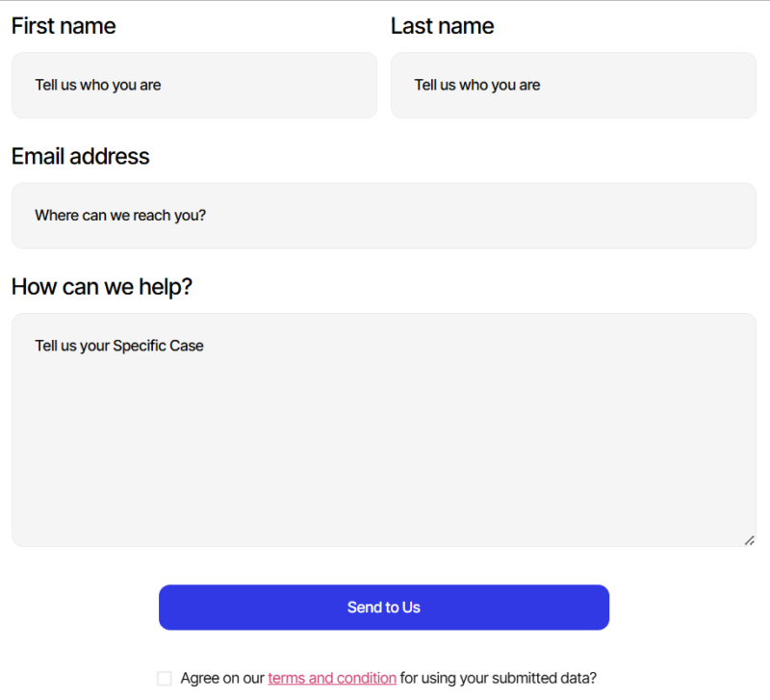Click 'Tell us who you are' under Last name
This screenshot has height=700, width=770.
(x=477, y=86)
